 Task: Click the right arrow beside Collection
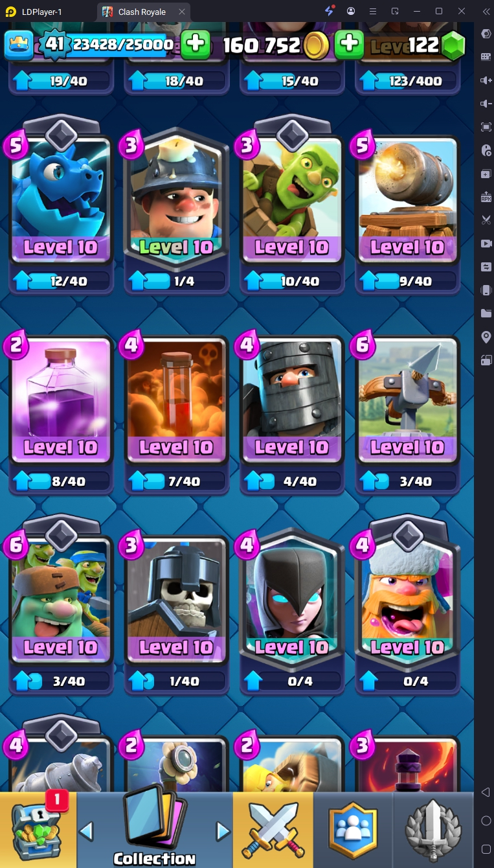tap(223, 831)
